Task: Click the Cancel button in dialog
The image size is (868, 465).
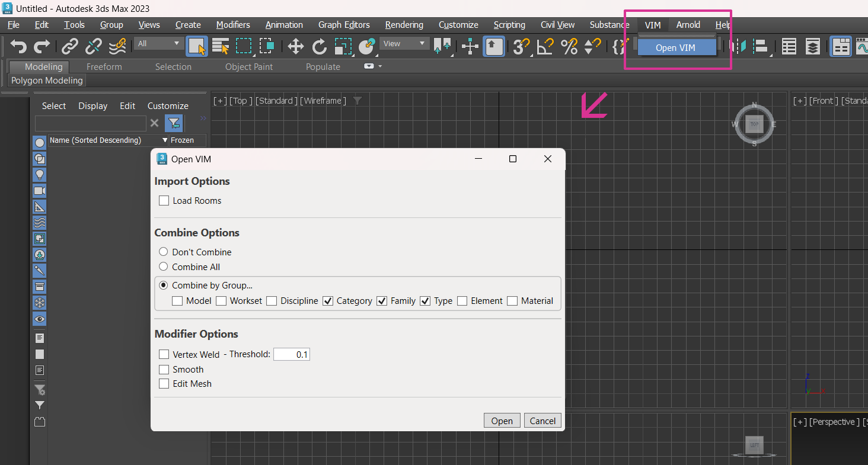Action: 542,421
